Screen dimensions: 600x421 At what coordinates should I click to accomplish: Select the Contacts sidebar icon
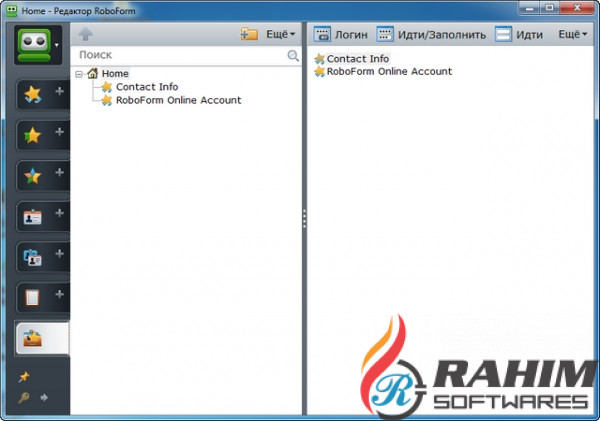[33, 258]
